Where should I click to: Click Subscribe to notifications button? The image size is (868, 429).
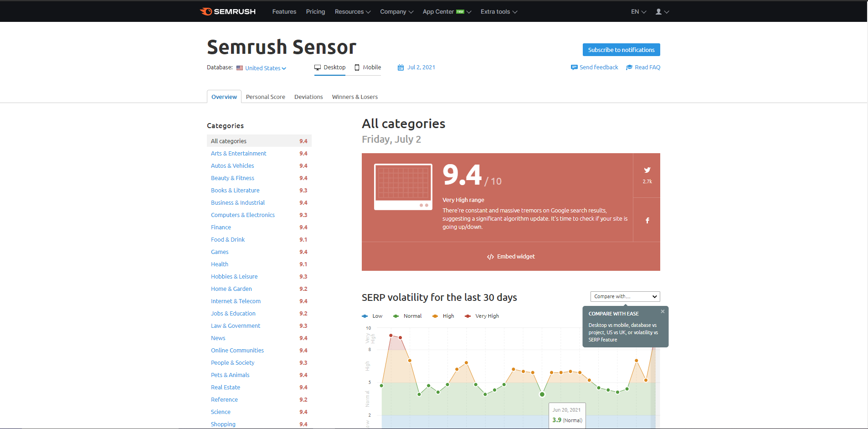[621, 50]
